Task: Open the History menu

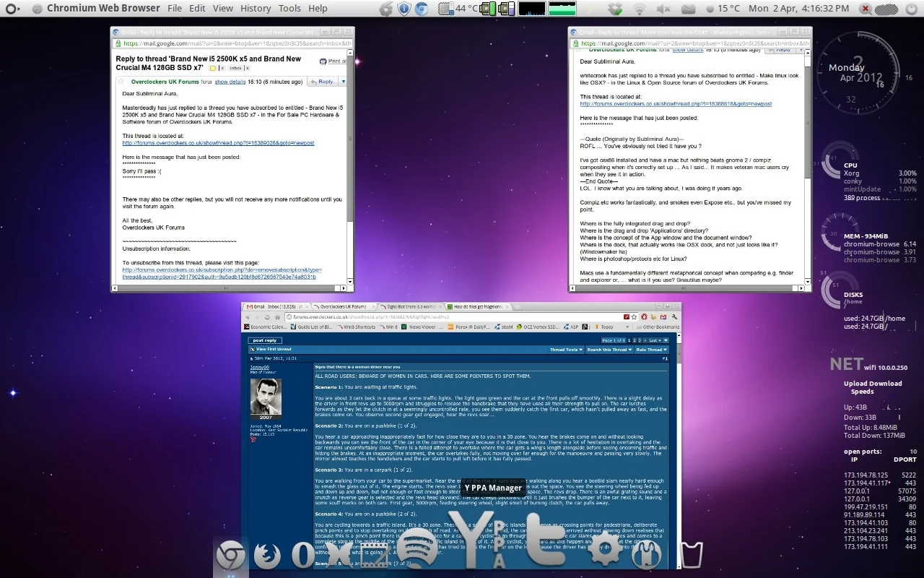Action: click(256, 9)
